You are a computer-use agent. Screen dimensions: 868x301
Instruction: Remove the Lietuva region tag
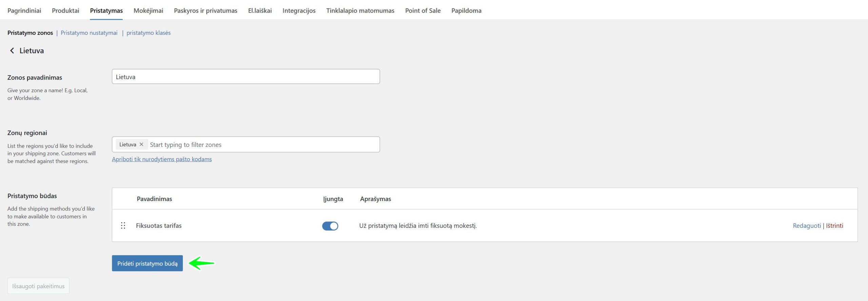coord(141,145)
